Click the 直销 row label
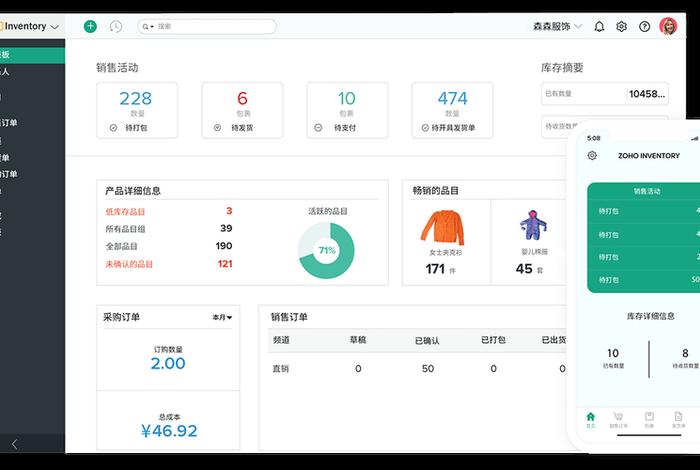Image resolution: width=700 pixels, height=470 pixels. click(281, 369)
